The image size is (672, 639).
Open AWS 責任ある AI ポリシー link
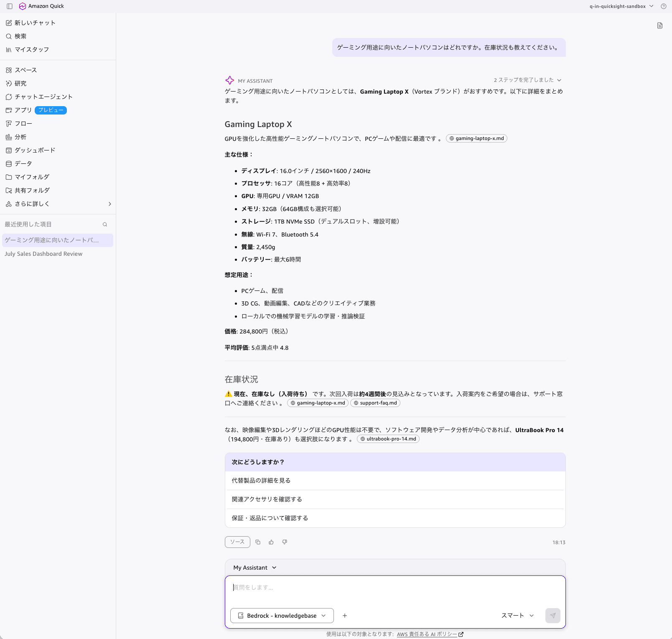(430, 634)
